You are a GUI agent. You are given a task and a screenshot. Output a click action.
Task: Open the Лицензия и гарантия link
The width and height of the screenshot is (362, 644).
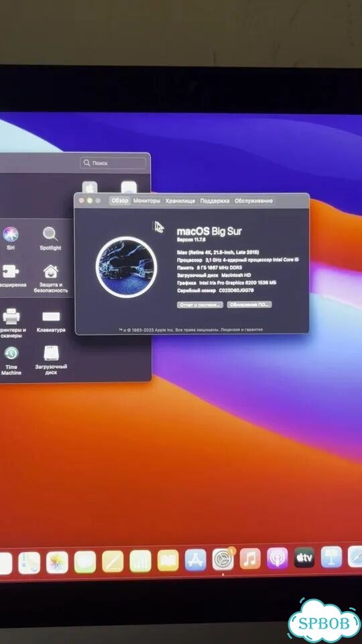(242, 329)
